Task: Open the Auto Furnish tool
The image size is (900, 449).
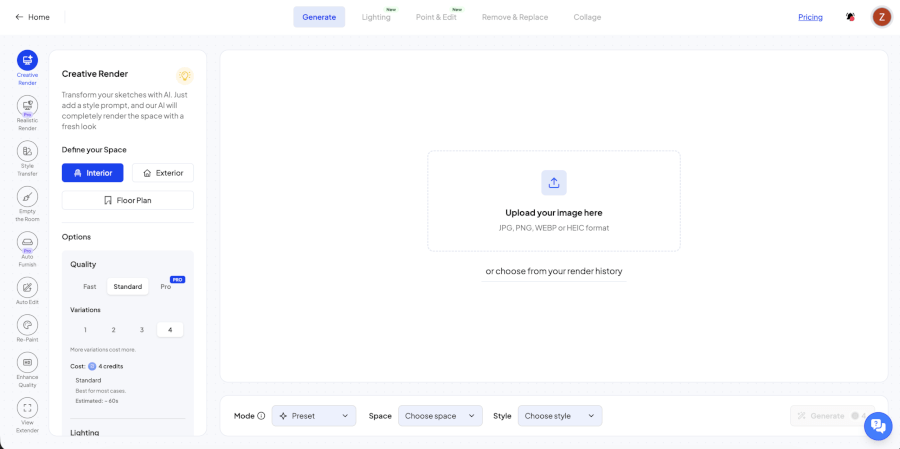Action: pyautogui.click(x=27, y=242)
